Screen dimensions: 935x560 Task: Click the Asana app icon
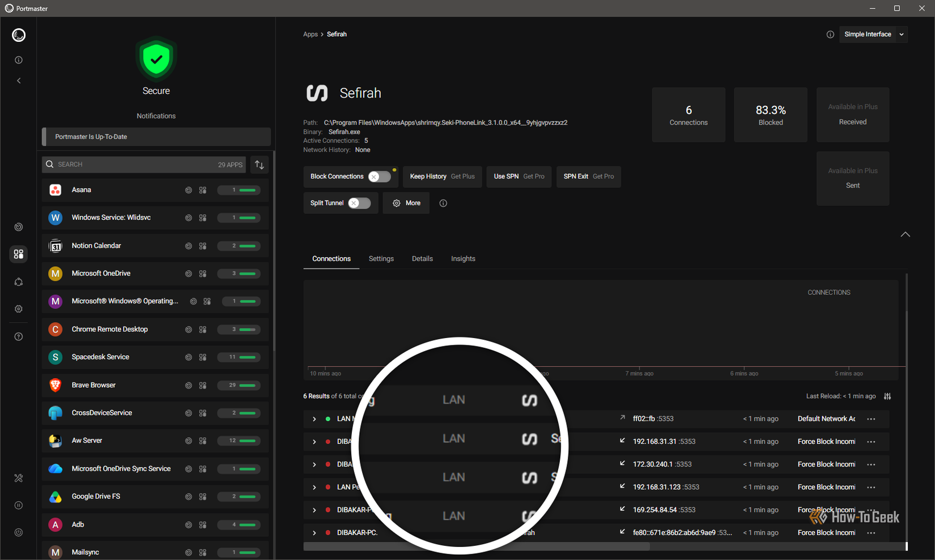click(56, 190)
